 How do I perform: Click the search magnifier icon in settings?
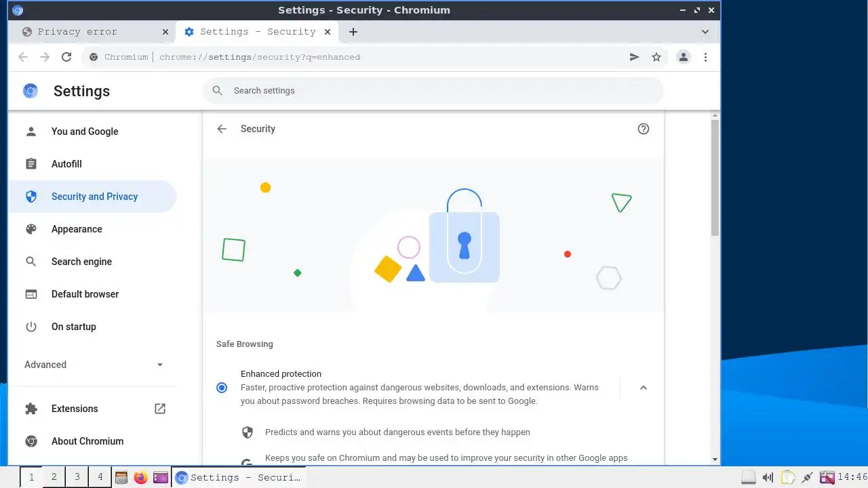point(217,90)
